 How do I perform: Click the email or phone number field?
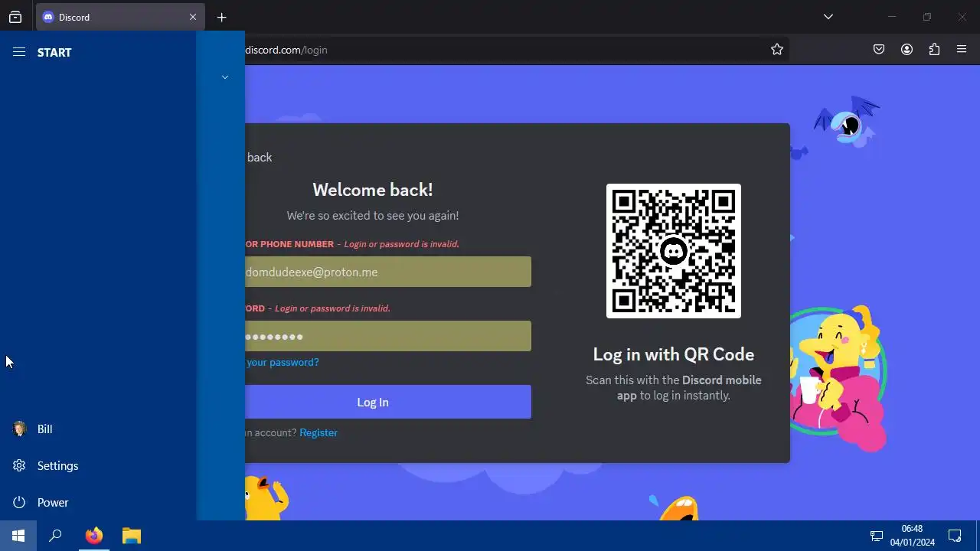point(388,272)
